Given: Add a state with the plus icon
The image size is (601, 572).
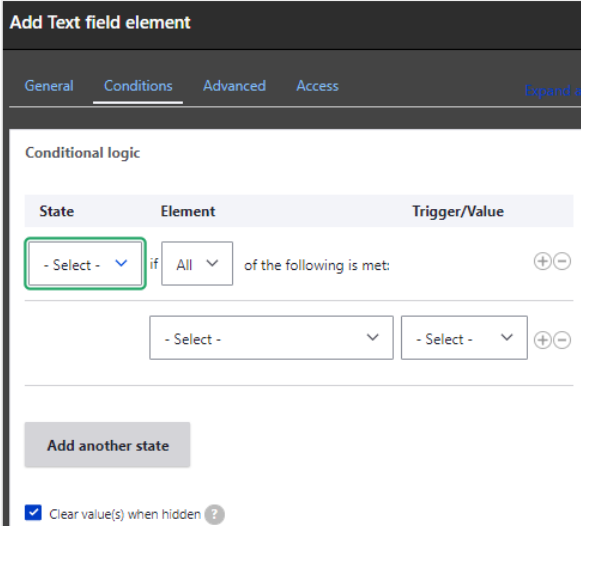Looking at the screenshot, I should (542, 261).
